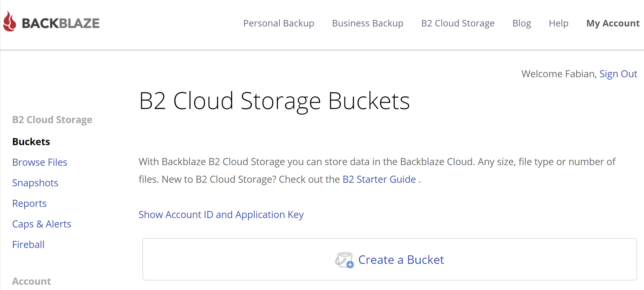Open Fireball page in sidebar

click(28, 245)
